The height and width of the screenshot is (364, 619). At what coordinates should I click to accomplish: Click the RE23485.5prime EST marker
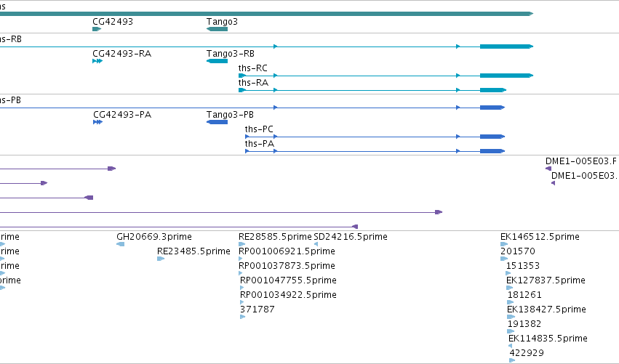click(161, 259)
